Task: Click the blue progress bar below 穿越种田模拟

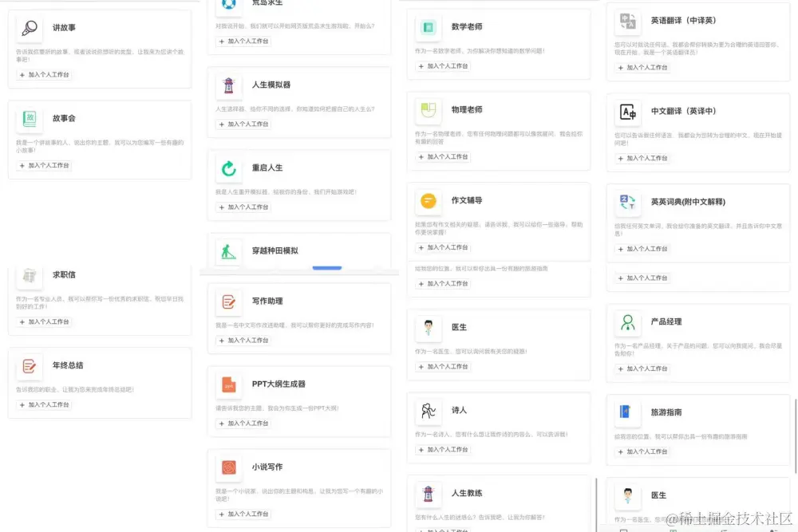Action: point(326,269)
